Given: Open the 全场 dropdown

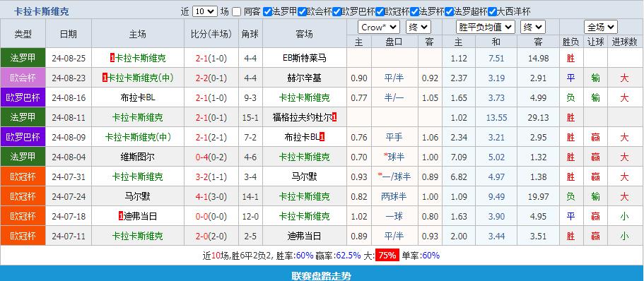Looking at the screenshot, I should [601, 28].
